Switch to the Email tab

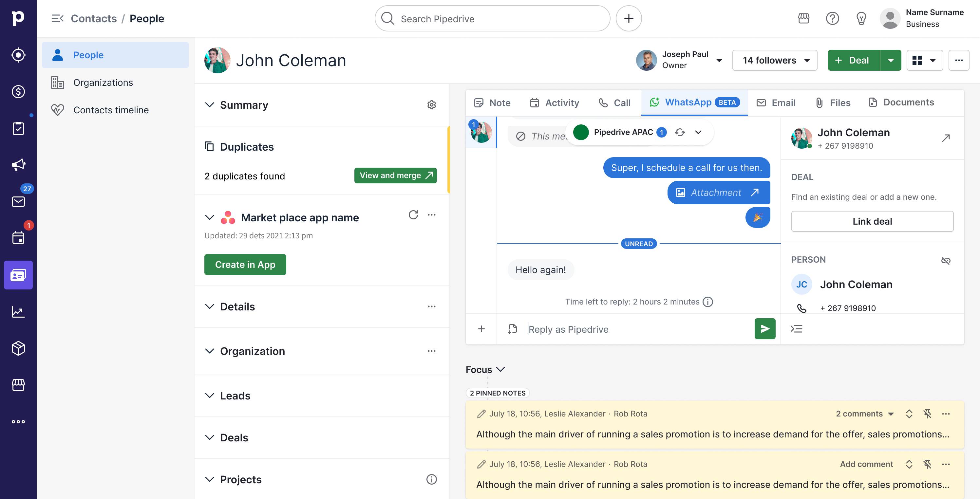[x=776, y=103]
